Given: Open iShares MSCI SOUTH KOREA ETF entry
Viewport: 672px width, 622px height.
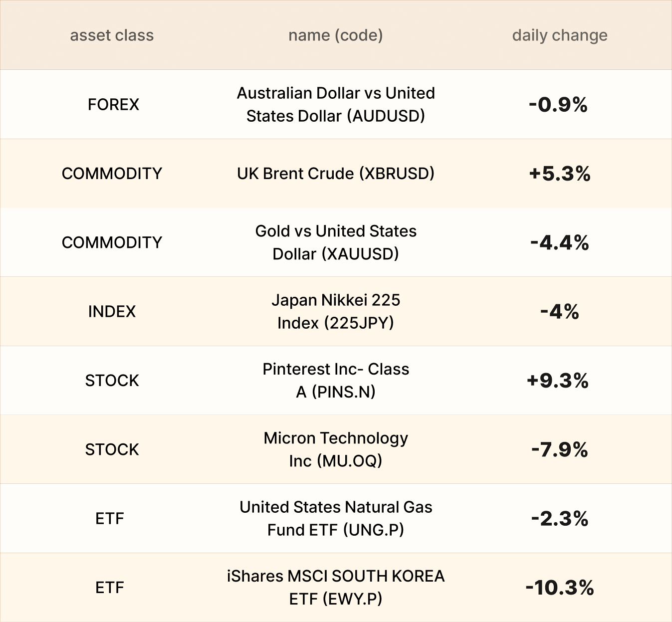Looking at the screenshot, I should coord(336,587).
